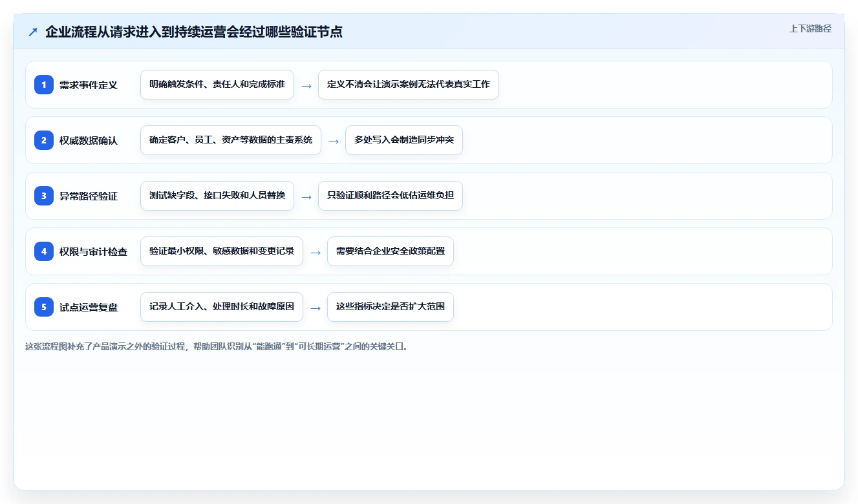Click the box 明确触发条件、责任人和完成标准

tap(217, 85)
